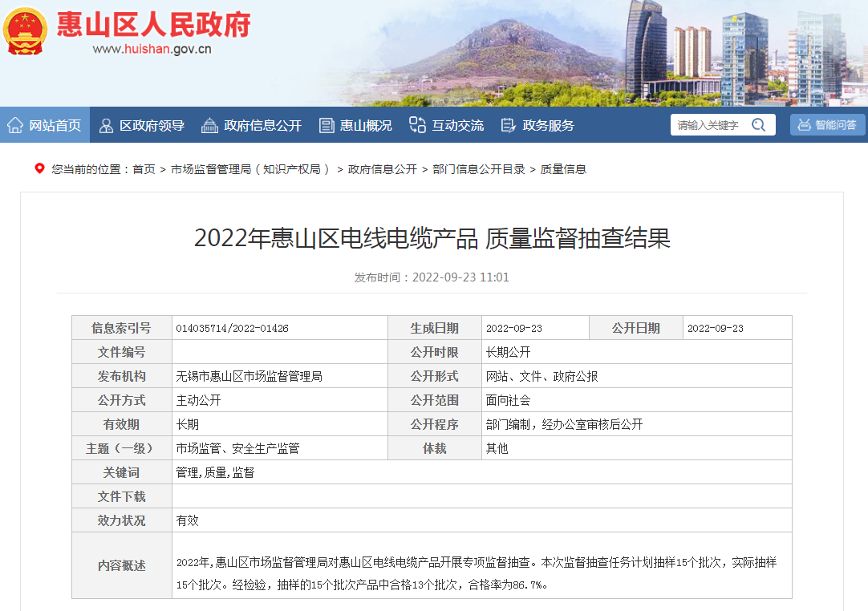868x611 pixels.
Task: Click the document icon beside 惠山概况
Action: [326, 125]
